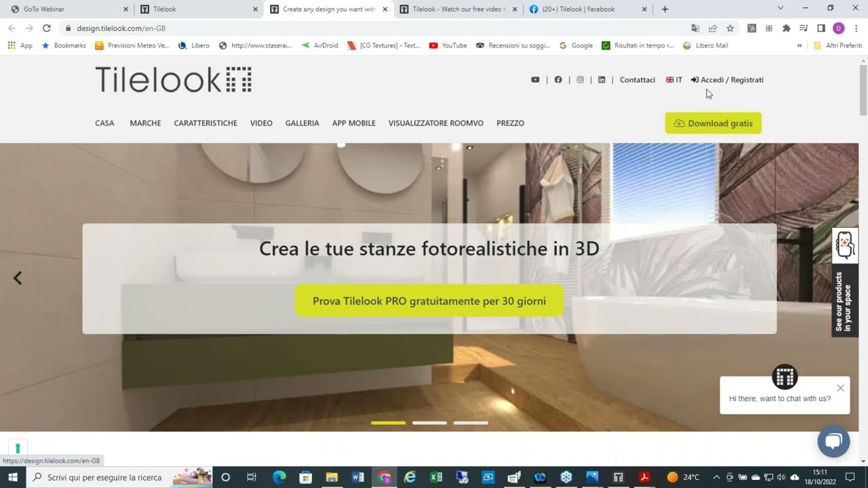
Task: Click the translate page icon
Action: click(x=695, y=28)
